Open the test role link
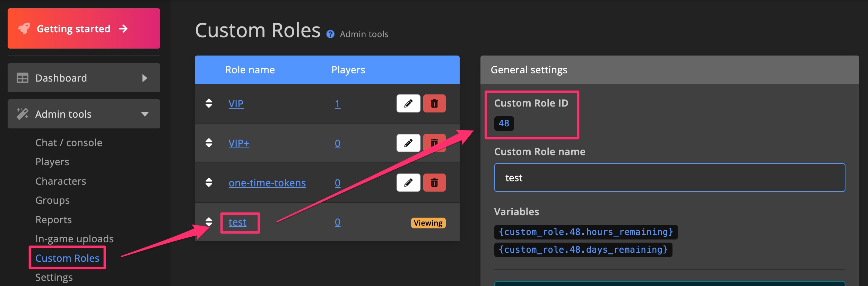Screen dimensions: 868x286 coord(237,222)
